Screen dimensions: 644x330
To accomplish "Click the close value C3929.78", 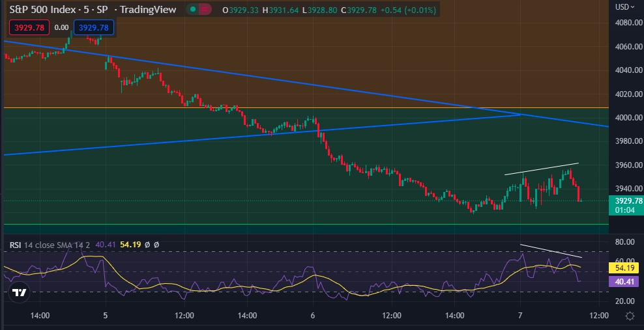I will point(359,10).
